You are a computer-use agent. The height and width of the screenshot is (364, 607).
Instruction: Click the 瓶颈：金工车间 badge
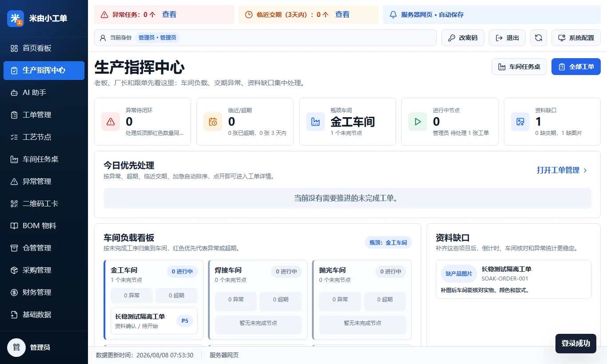pos(388,242)
